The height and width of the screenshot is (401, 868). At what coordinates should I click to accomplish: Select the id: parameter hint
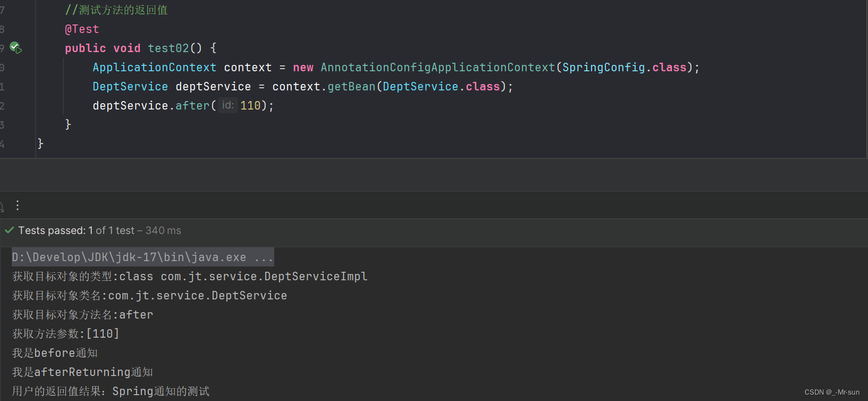(228, 105)
